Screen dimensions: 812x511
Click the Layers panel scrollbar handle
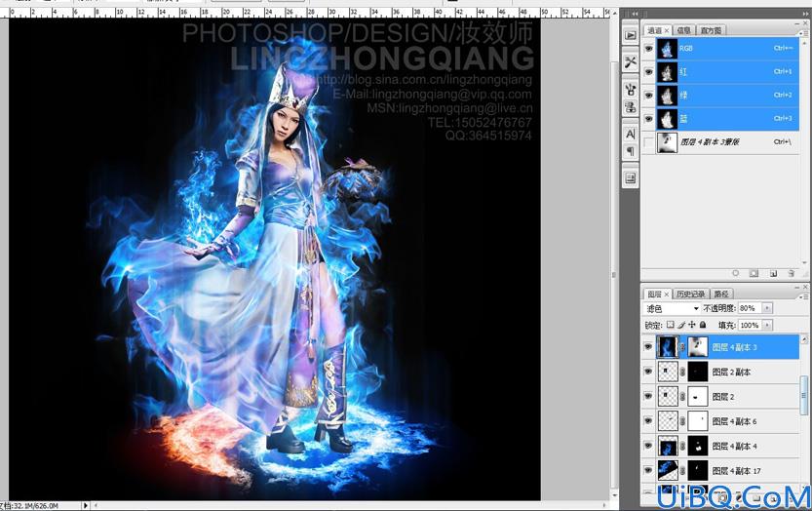click(803, 395)
